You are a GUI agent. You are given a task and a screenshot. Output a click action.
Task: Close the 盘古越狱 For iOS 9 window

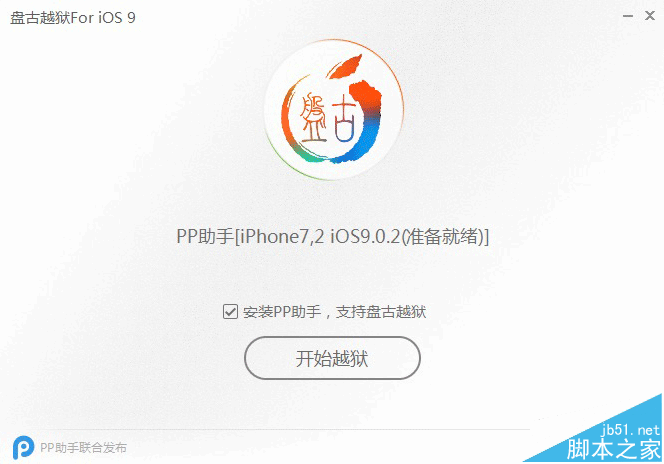pos(650,16)
